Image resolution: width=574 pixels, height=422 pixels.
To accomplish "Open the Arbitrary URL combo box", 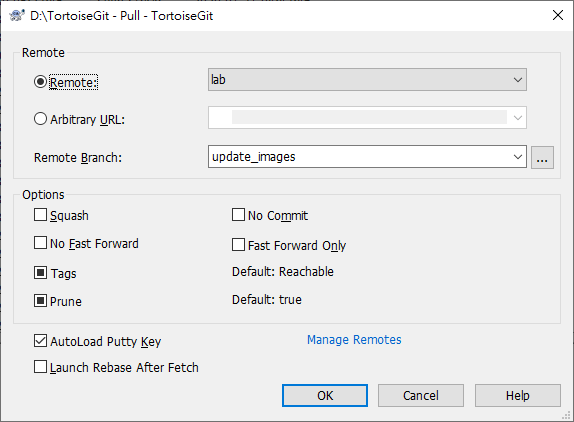I will pyautogui.click(x=367, y=117).
